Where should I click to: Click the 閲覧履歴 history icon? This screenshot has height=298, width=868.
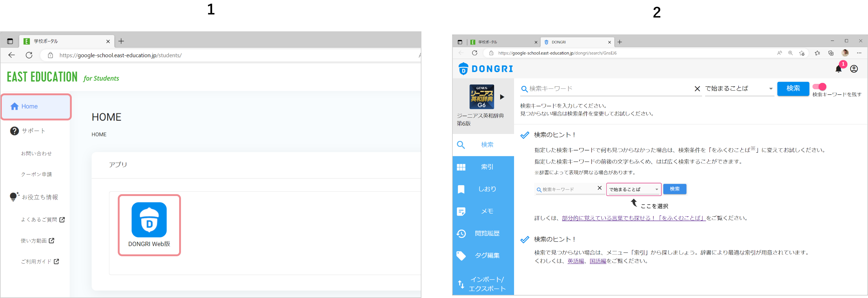click(461, 233)
